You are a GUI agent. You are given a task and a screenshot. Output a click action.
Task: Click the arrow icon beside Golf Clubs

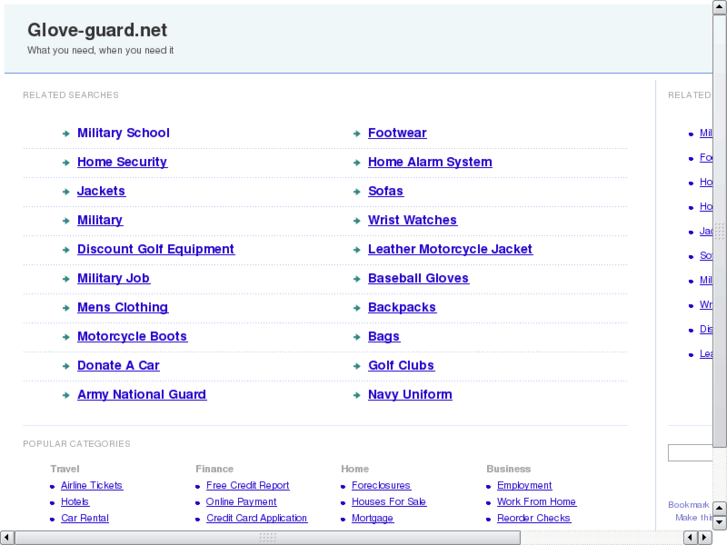click(357, 366)
